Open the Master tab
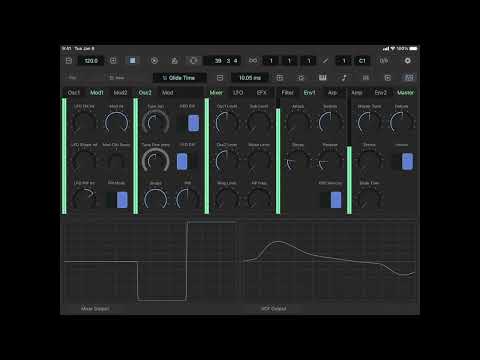The image size is (480, 360). (x=405, y=92)
